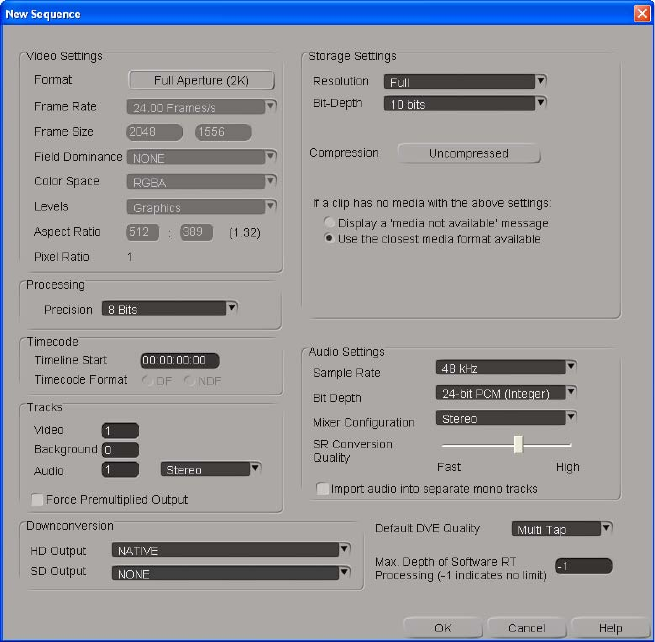Click the Full Aperture (2K) format button
This screenshot has width=655, height=642.
pyautogui.click(x=201, y=80)
